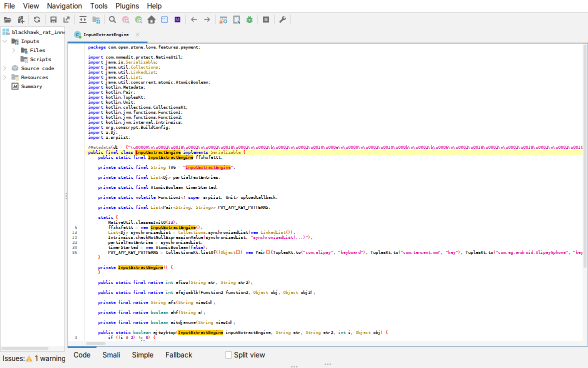Switch to the Code view tab
Screen dimensions: 588x368
click(x=82, y=355)
